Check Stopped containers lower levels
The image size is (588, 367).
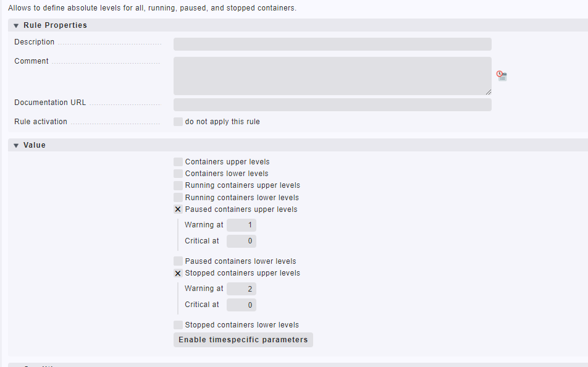[178, 325]
